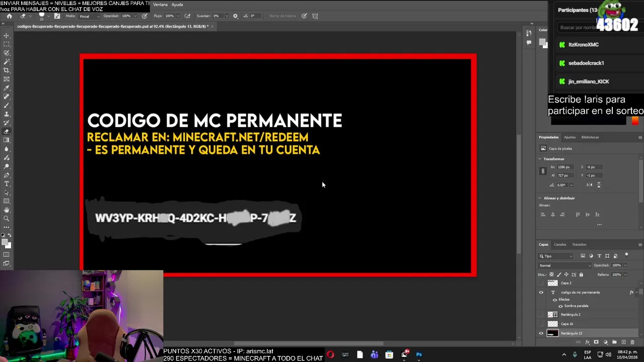This screenshot has width=644, height=362.
Task: Click add layer mask icon
Action: point(596,342)
